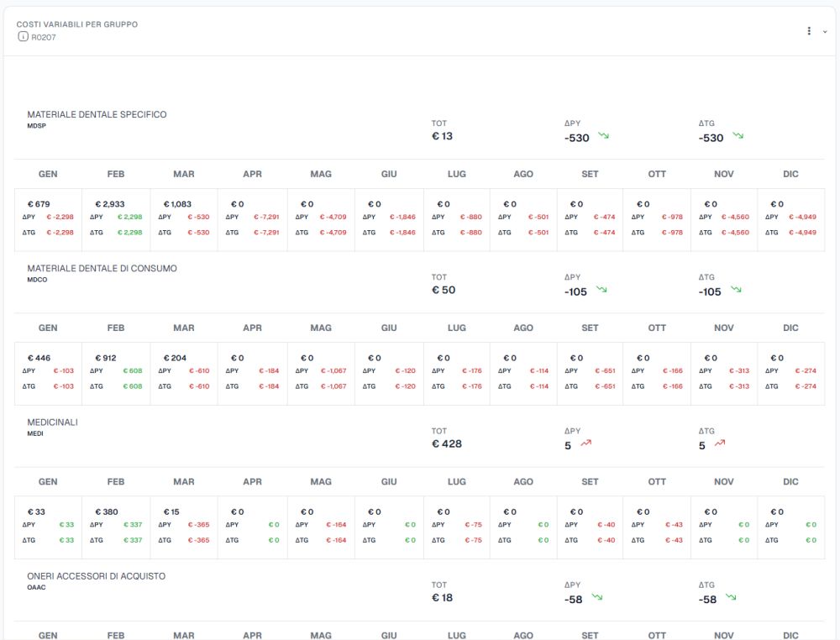Click the TOT € 428 value for Medicinali

447,444
